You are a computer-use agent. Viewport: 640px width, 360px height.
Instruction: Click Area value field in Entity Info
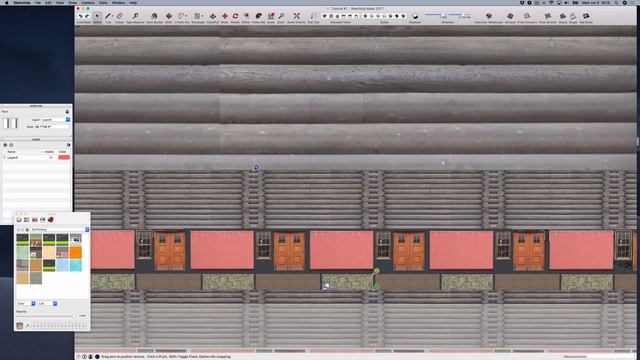click(x=51, y=127)
